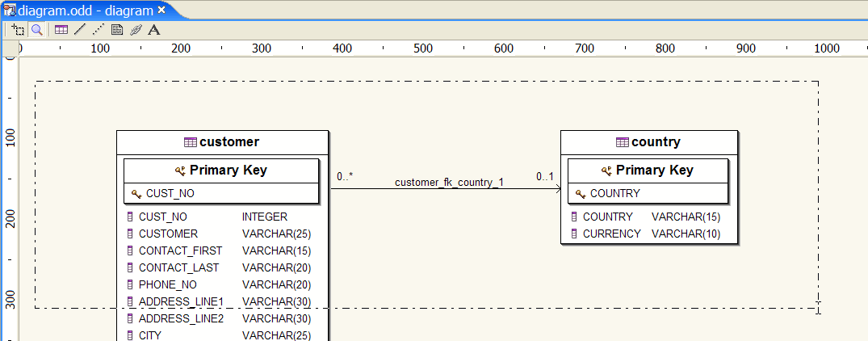Select the text label tool
This screenshot has height=341, width=868.
(x=153, y=30)
